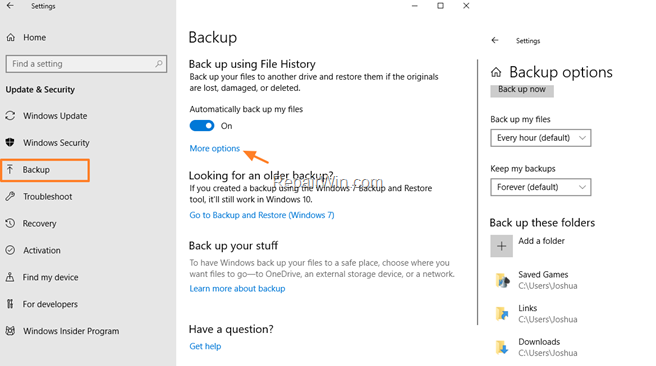This screenshot has width=656, height=366.
Task: Close the Settings window
Action: click(466, 6)
